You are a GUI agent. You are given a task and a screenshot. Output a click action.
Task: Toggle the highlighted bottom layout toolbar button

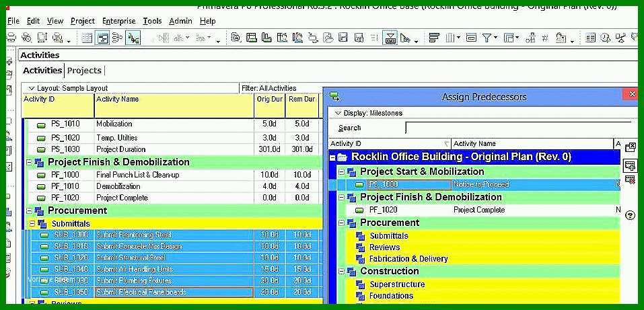(x=390, y=38)
